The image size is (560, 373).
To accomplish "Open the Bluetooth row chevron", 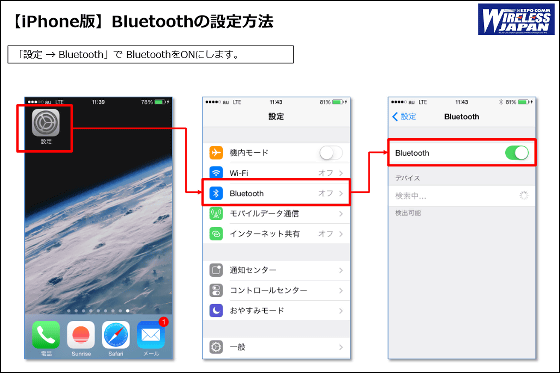I will click(x=341, y=193).
